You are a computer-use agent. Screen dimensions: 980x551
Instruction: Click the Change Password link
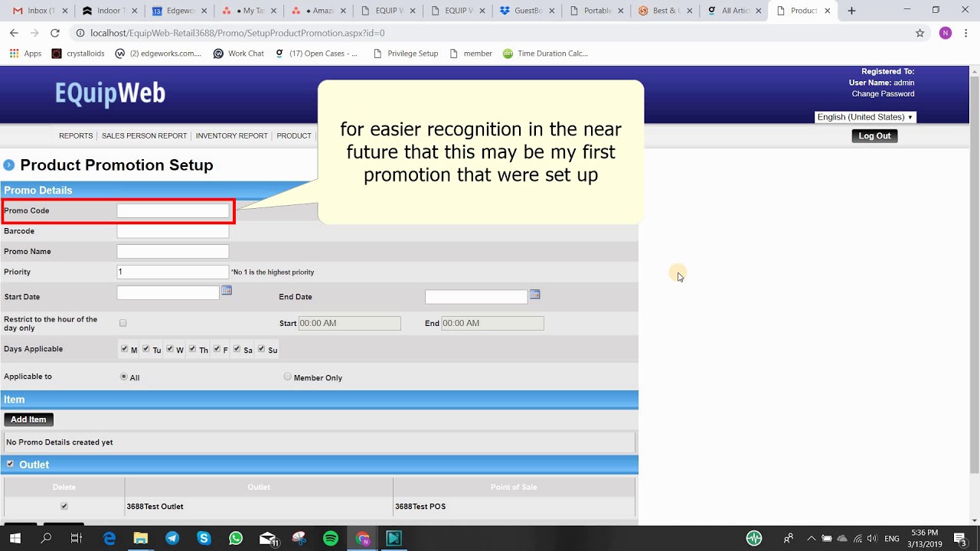pyautogui.click(x=883, y=93)
